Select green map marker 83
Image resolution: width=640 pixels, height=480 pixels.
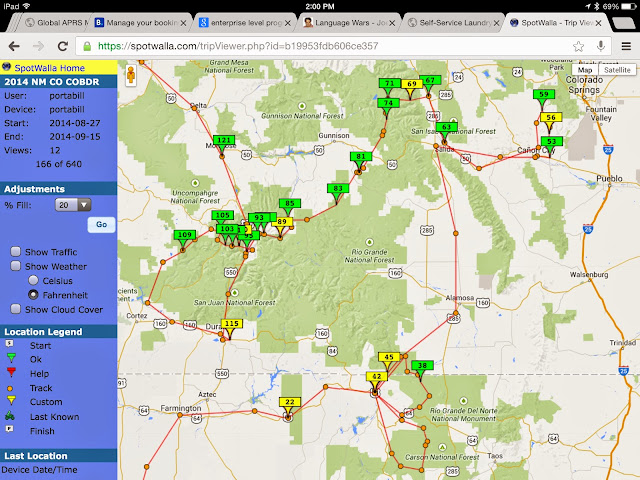pos(338,188)
